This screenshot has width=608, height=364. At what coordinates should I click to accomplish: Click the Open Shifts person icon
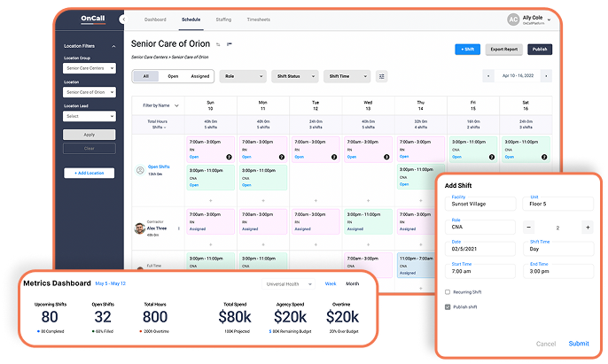(x=139, y=169)
